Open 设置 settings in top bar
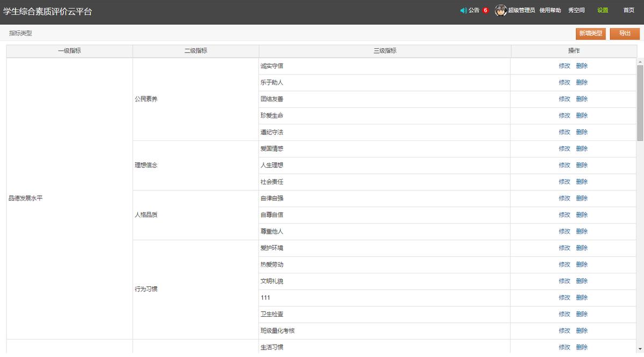Viewport: 644px width, 357px height. click(x=603, y=10)
